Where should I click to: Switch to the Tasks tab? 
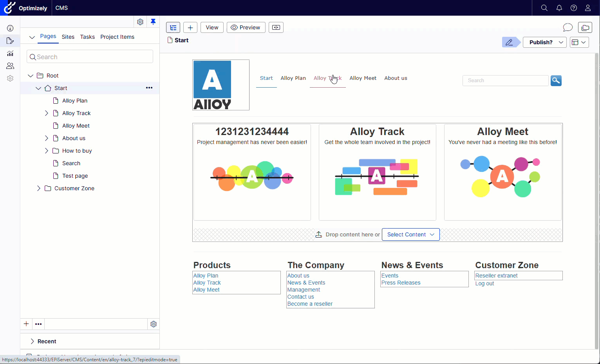(x=87, y=37)
